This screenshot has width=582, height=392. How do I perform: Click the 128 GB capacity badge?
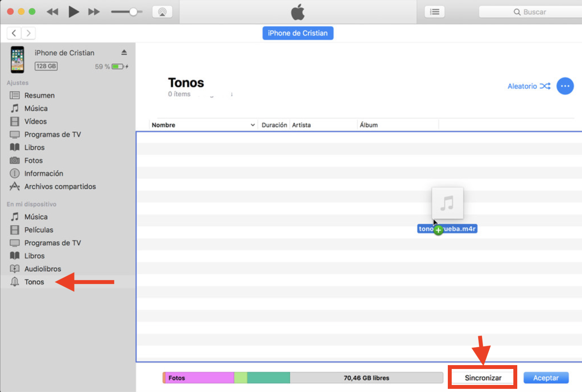46,66
